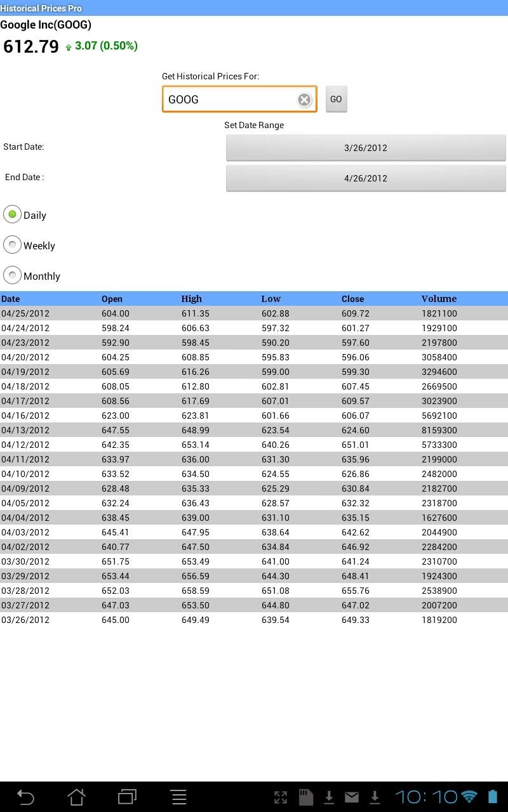Viewport: 508px width, 812px height.
Task: Open the End Date 4/26/2012 picker
Action: coord(366,178)
